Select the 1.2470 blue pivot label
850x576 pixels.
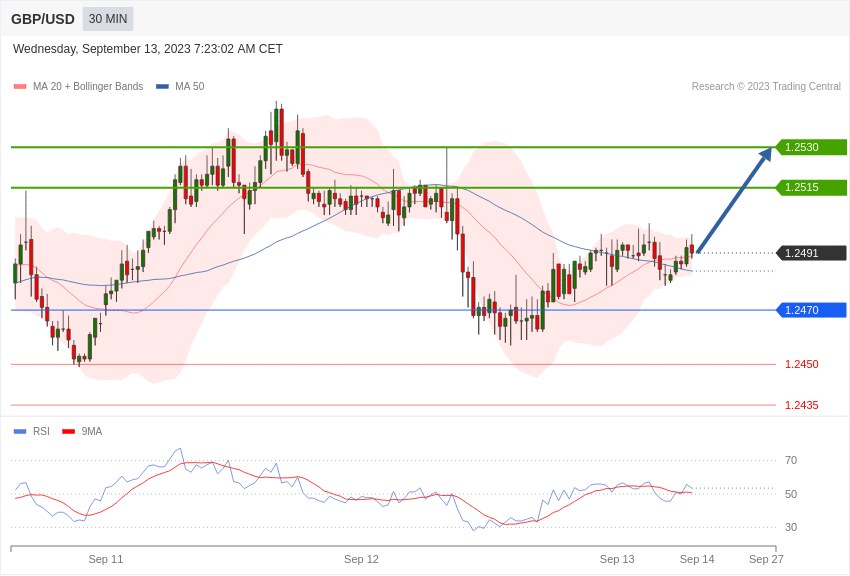(811, 310)
